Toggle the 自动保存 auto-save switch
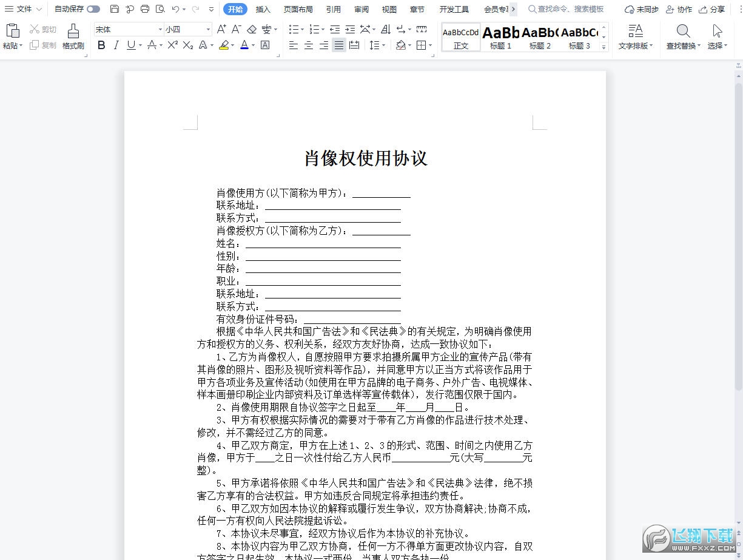Screen dimensions: 743x560 (93, 9)
